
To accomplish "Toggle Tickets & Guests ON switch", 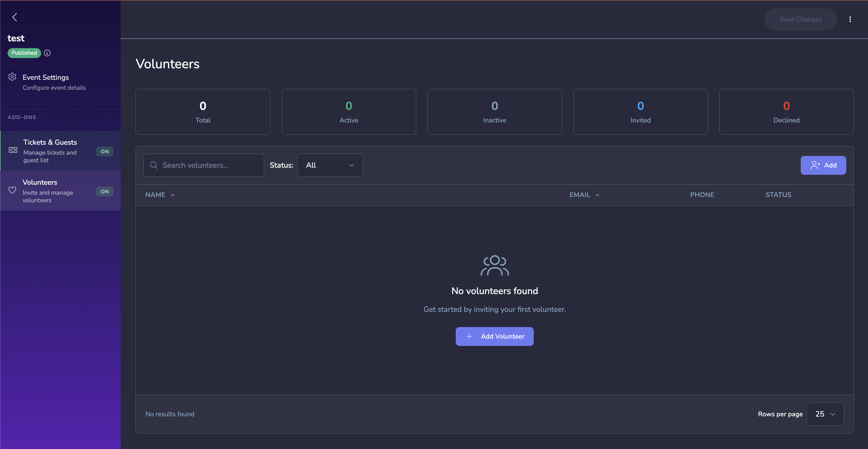I will (x=104, y=151).
